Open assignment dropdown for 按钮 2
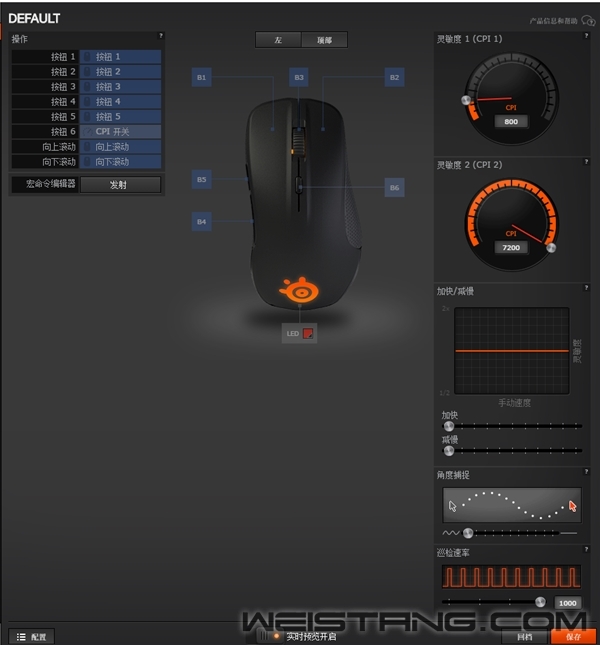This screenshot has height=645, width=600. click(120, 72)
